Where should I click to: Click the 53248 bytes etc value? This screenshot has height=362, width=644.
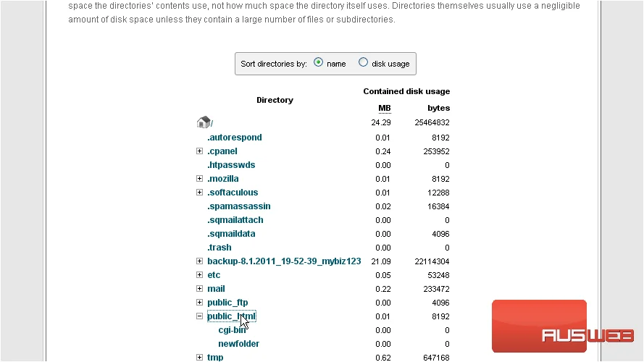(x=439, y=275)
